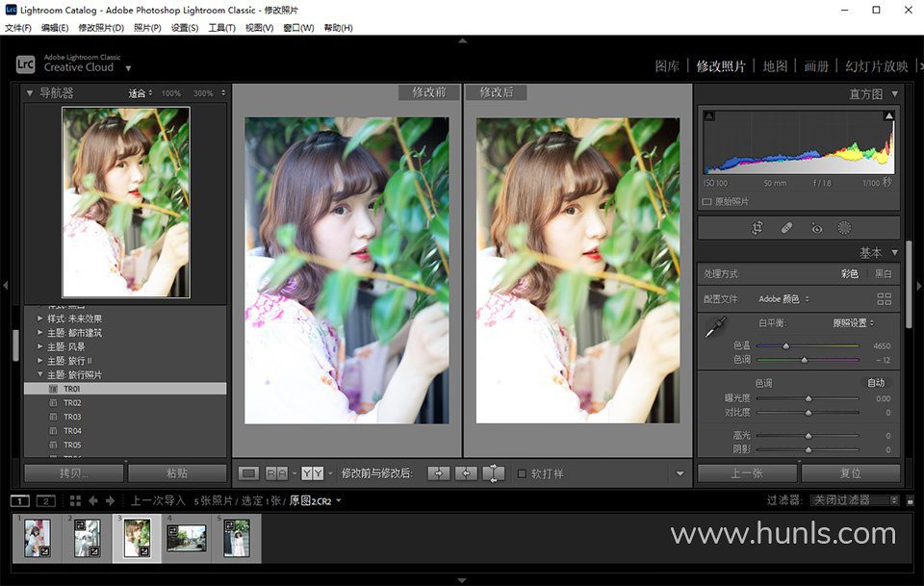Image resolution: width=924 pixels, height=586 pixels.
Task: Open the 原图2.CR2 source dropdown
Action: point(316,501)
